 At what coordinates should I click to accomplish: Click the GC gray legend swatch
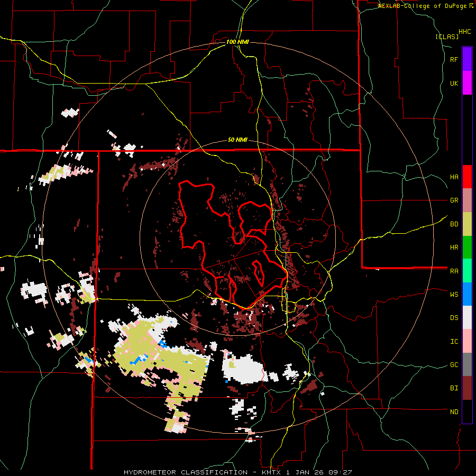pyautogui.click(x=467, y=364)
